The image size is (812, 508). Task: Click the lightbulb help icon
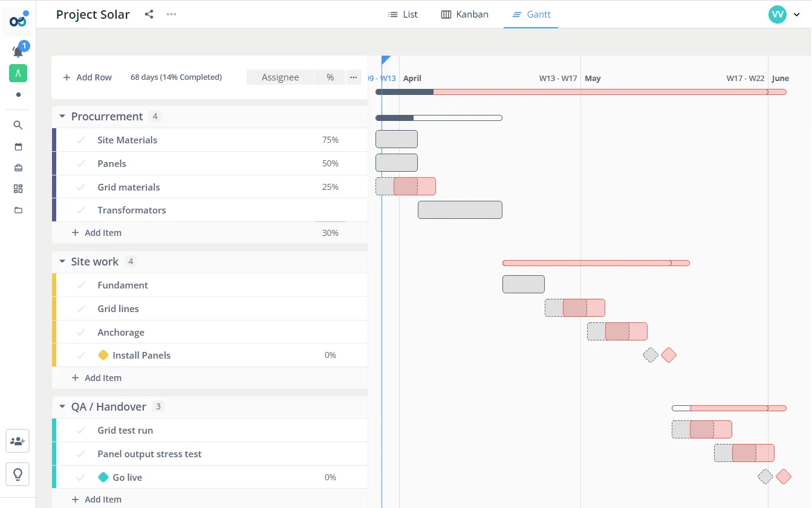click(x=18, y=474)
